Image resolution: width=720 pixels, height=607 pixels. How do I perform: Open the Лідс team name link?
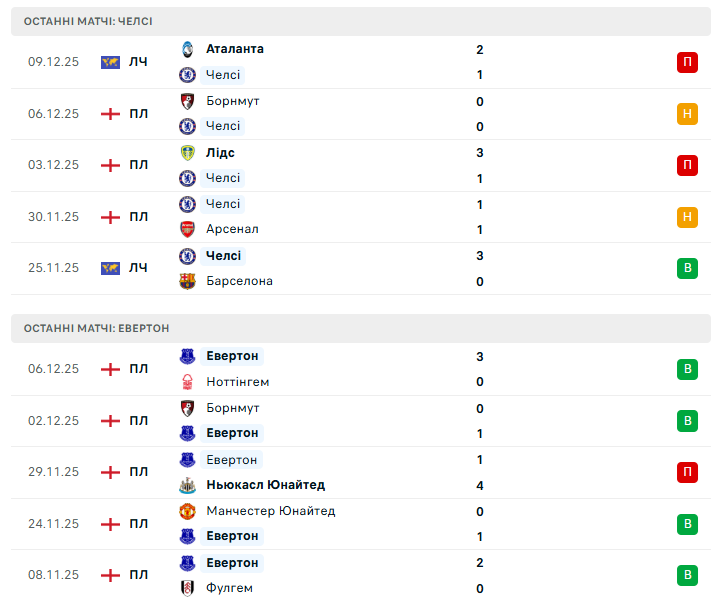pyautogui.click(x=220, y=153)
